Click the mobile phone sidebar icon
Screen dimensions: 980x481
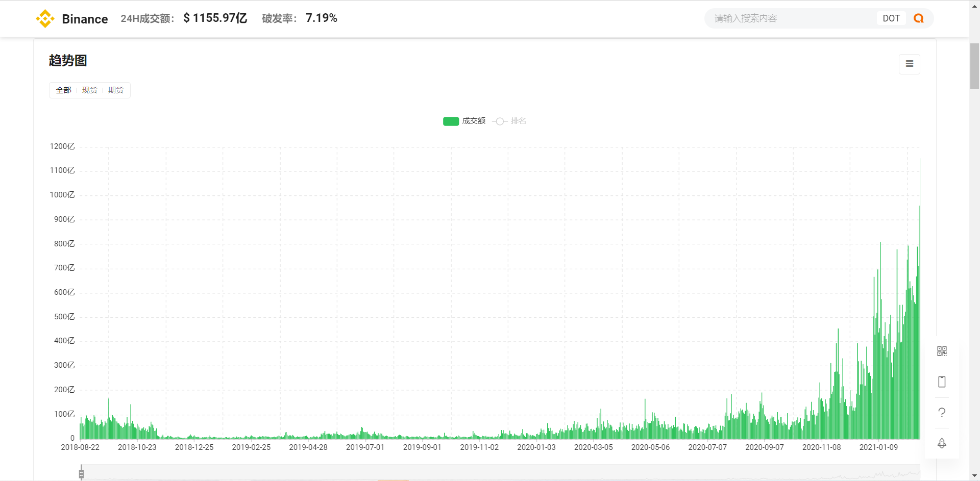(x=942, y=382)
